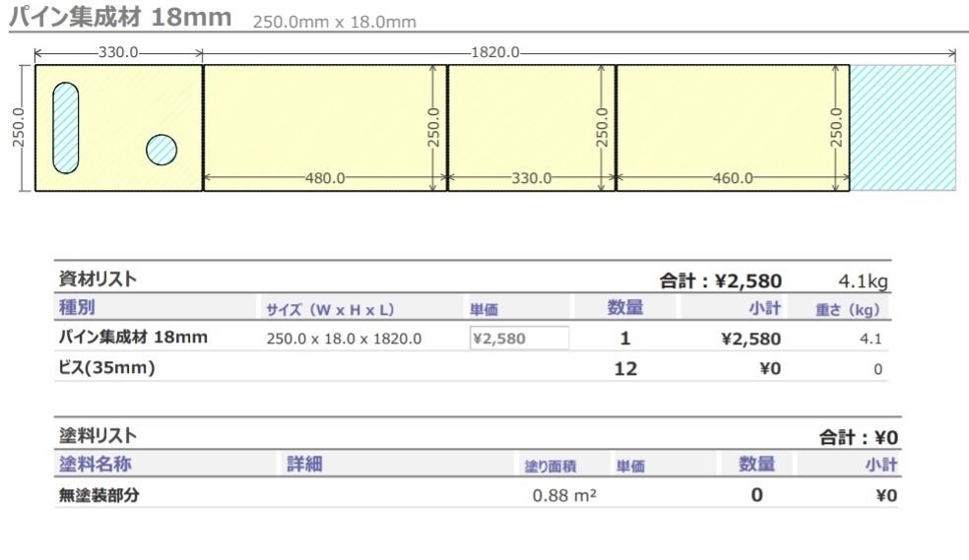Click the 480.0 width dimension label
The image size is (969, 560).
click(325, 178)
